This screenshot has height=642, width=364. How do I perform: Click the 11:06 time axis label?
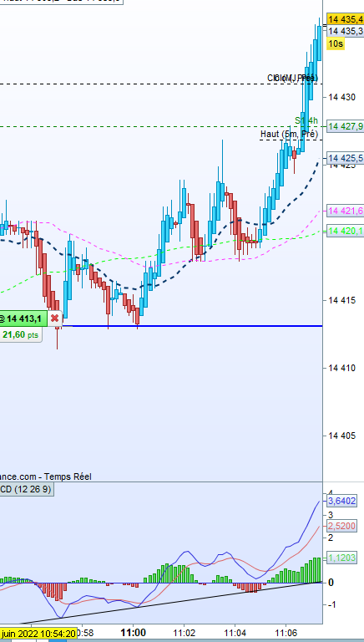pyautogui.click(x=286, y=633)
